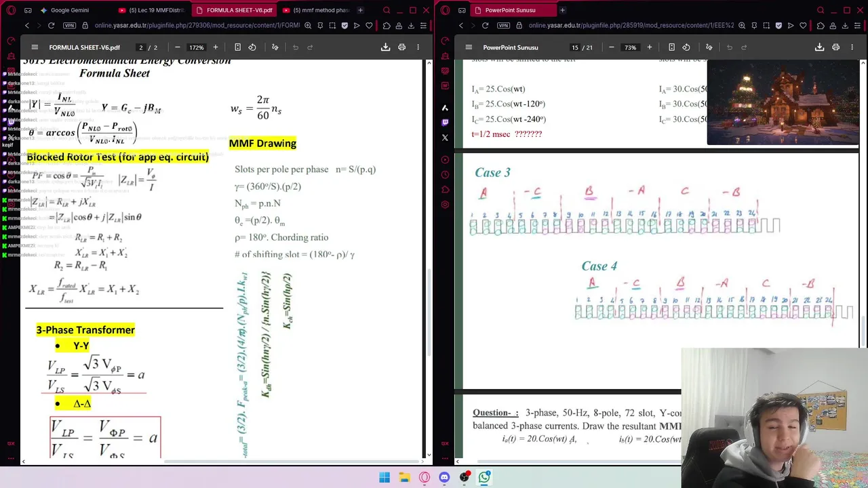Go back in the left browser window
The width and height of the screenshot is (868, 488).
click(x=27, y=26)
